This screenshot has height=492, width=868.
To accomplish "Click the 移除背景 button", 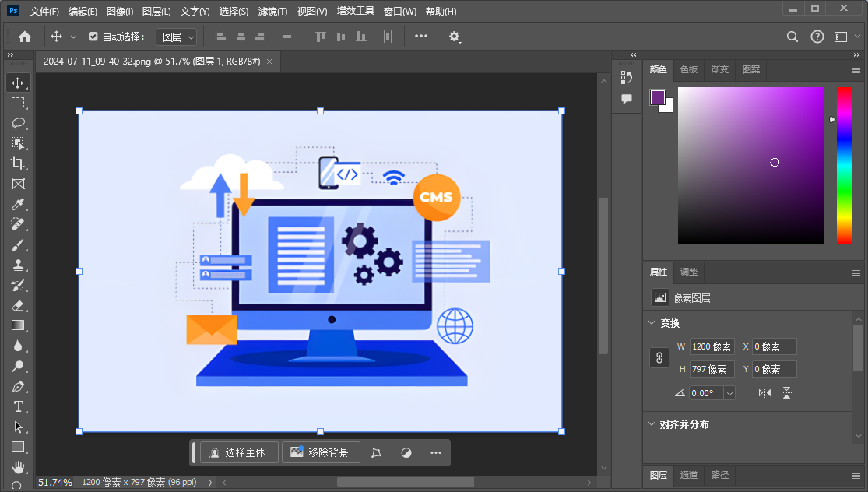I will [x=321, y=452].
